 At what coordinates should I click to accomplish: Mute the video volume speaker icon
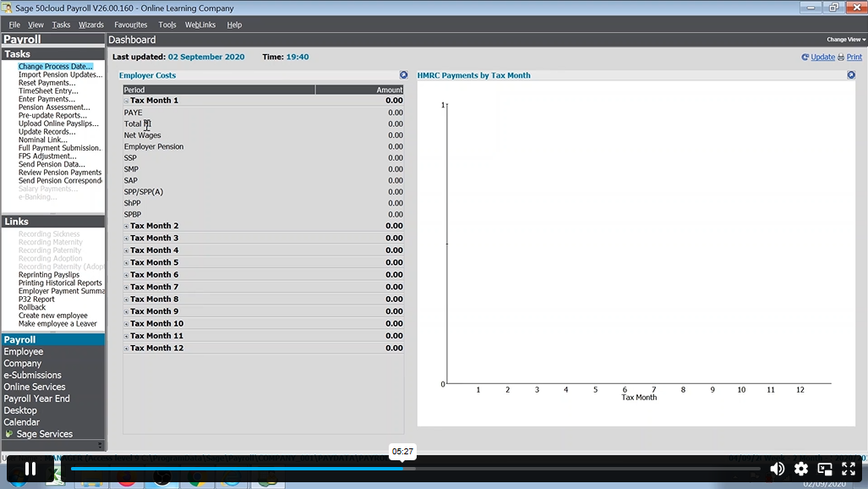coord(777,469)
